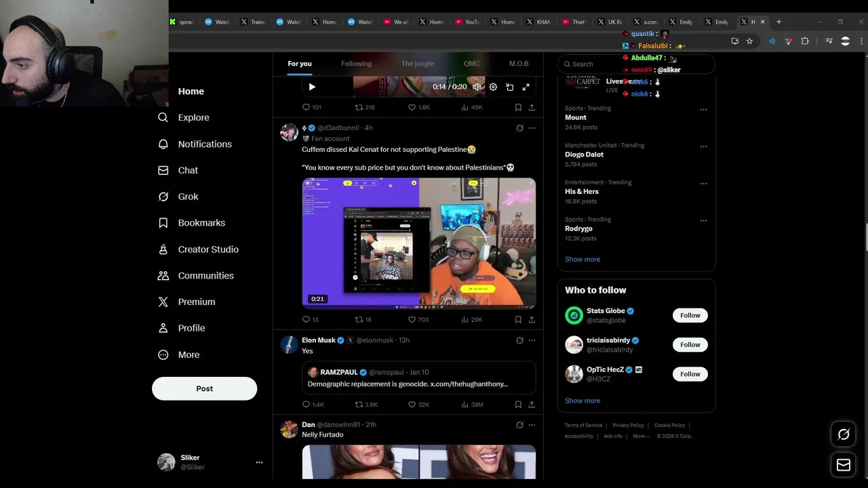Screen dimensions: 868x488
Task: Reply to the d3adbunnii post
Action: coord(310,319)
